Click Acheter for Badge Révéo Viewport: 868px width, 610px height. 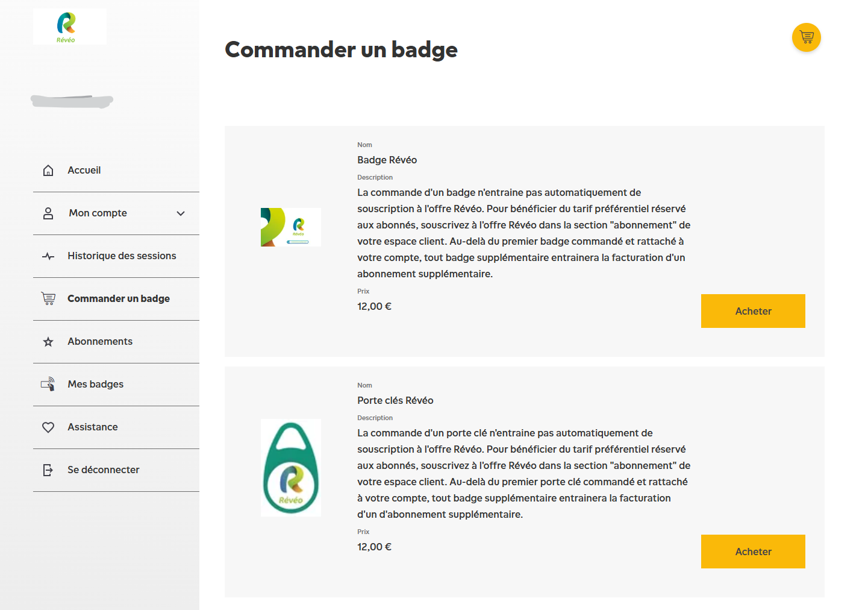(753, 311)
